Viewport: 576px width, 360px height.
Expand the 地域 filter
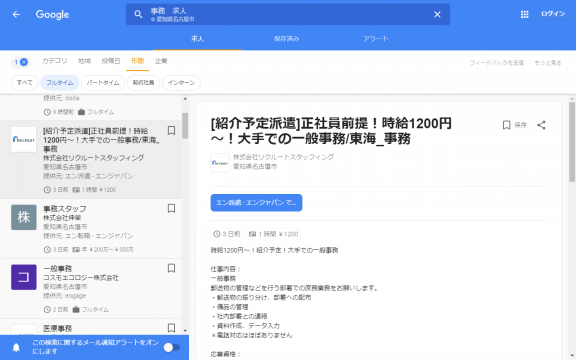tap(84, 61)
